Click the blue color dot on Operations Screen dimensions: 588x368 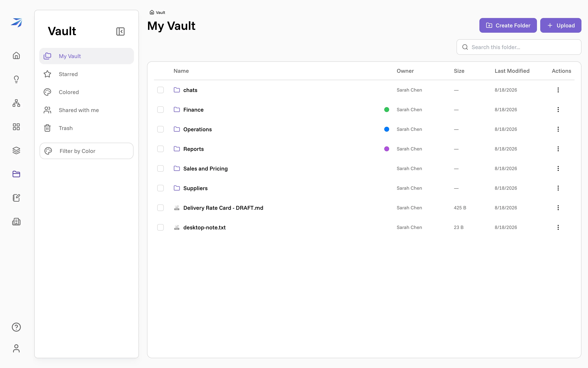(x=386, y=129)
